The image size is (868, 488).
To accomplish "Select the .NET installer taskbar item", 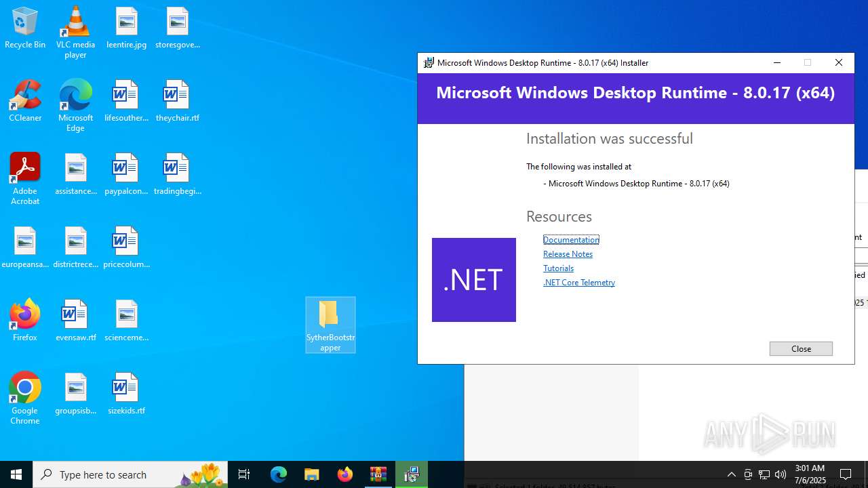I will 412,474.
